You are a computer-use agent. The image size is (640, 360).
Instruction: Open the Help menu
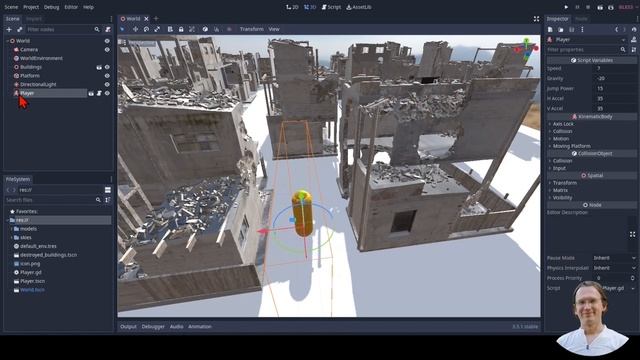point(88,7)
